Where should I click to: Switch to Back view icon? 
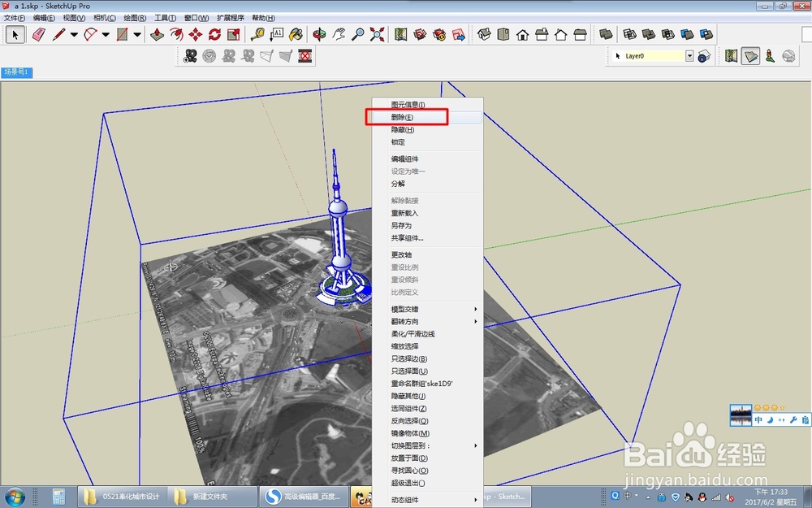(561, 35)
